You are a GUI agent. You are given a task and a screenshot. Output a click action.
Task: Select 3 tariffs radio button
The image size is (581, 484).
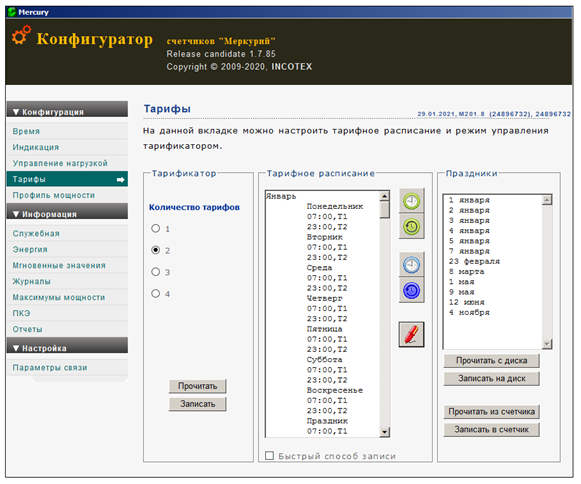156,272
